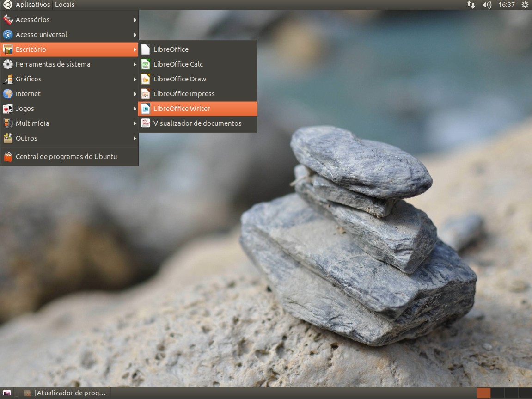532x399 pixels.
Task: Expand the Acessórios submenu arrow
Action: coord(135,20)
